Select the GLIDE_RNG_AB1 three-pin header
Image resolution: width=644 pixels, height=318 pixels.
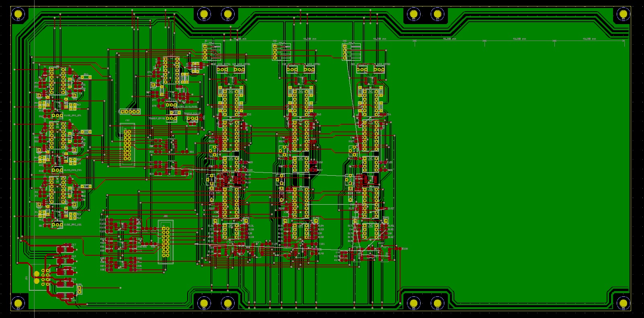coord(57,225)
